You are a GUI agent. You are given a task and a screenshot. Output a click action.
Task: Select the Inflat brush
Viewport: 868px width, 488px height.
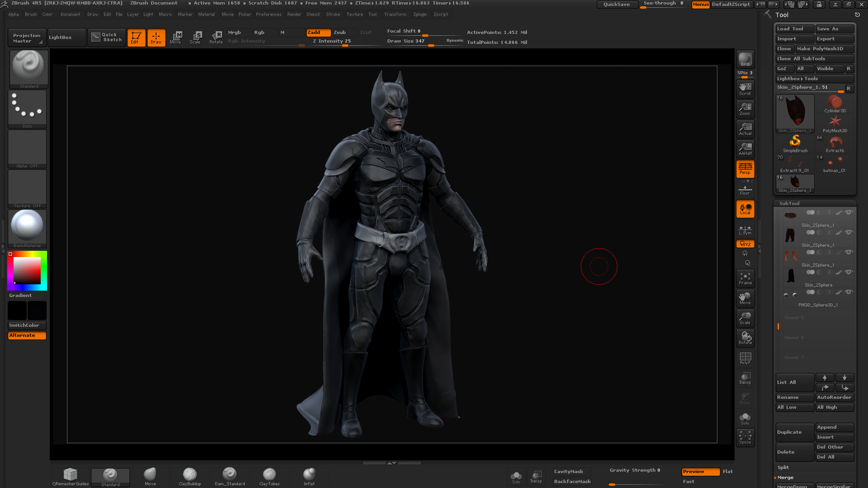[309, 477]
